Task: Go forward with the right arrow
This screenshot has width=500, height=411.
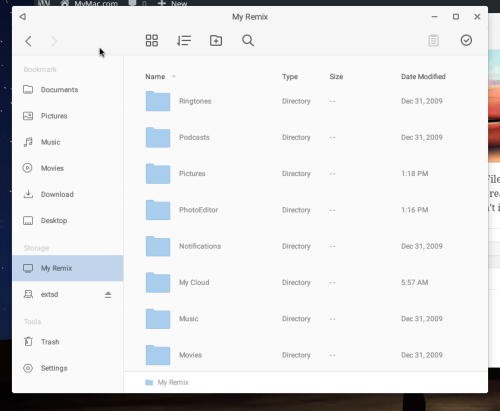Action: pyautogui.click(x=54, y=41)
